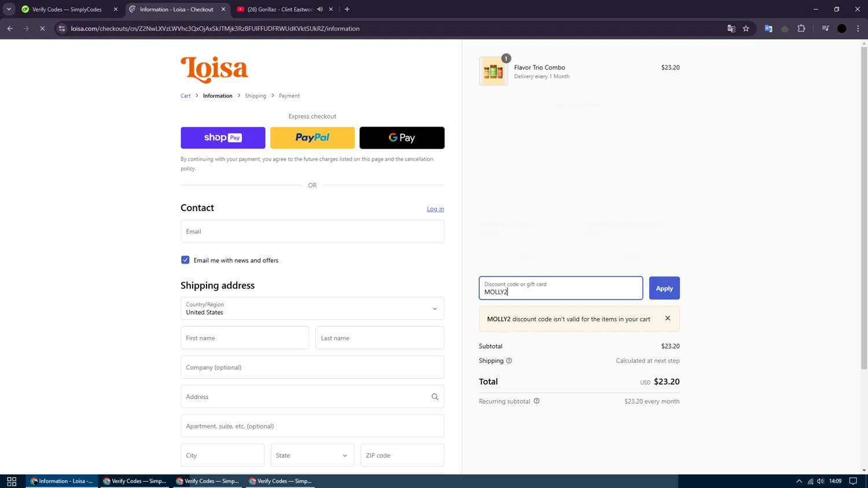Screen dimensions: 868x488
Task: Mute the Gorillaz tab audio icon
Action: 320,9
